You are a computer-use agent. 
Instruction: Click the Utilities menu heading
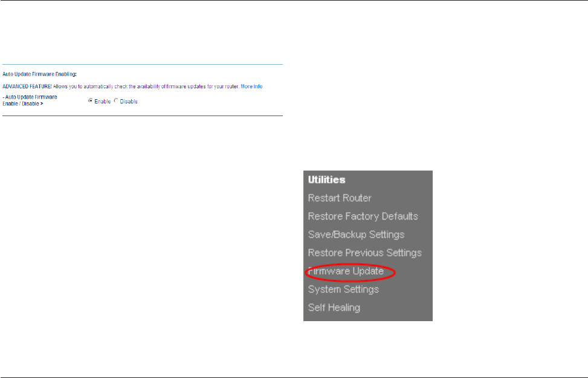326,180
